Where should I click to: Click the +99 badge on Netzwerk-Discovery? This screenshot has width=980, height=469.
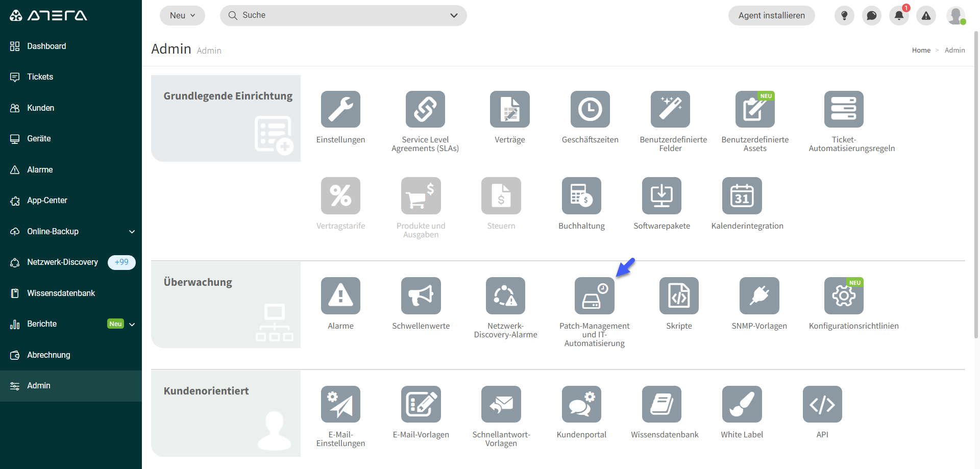[121, 262]
